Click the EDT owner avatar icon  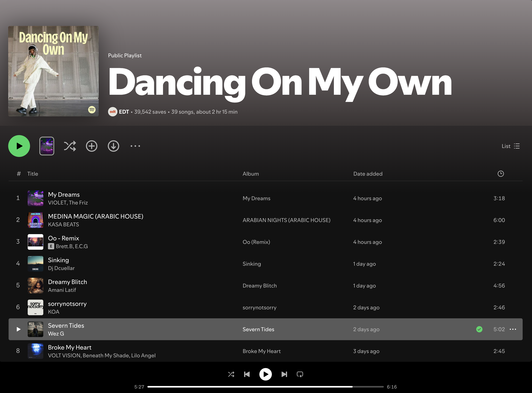(113, 112)
